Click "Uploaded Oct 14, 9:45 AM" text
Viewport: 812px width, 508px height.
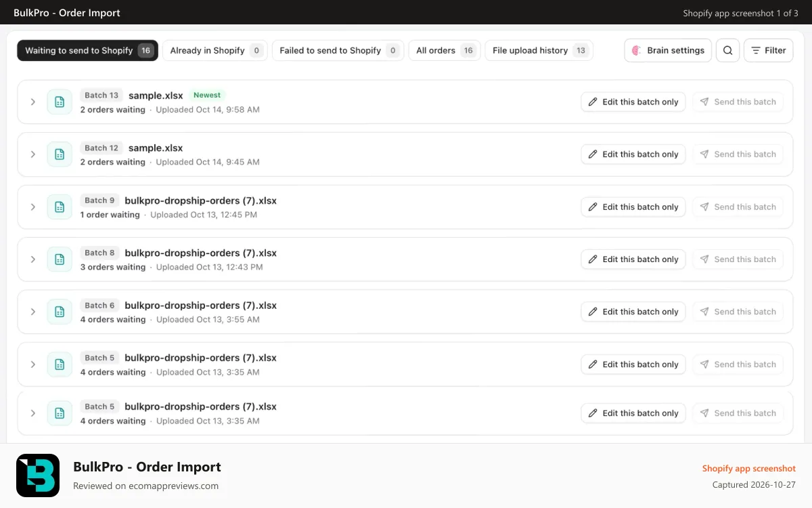tap(208, 162)
